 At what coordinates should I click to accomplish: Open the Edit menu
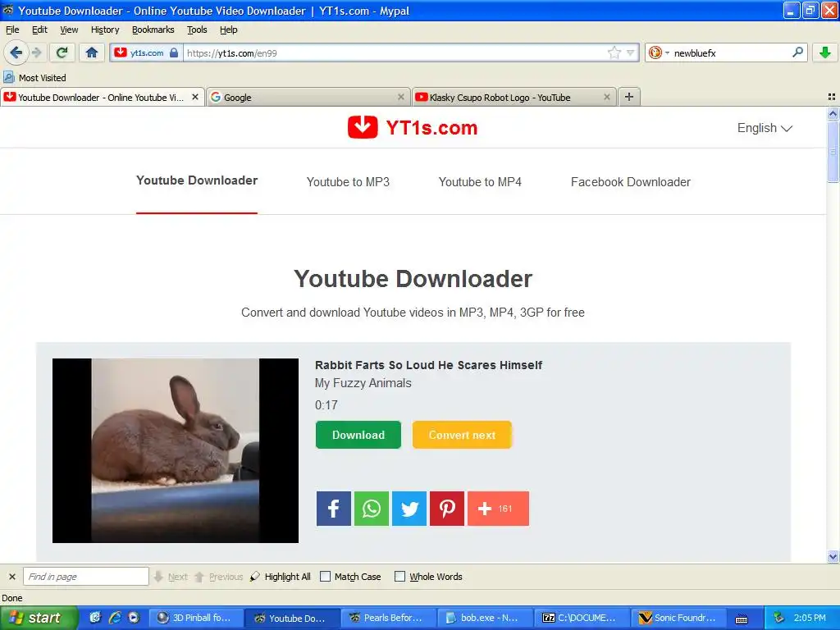tap(39, 30)
